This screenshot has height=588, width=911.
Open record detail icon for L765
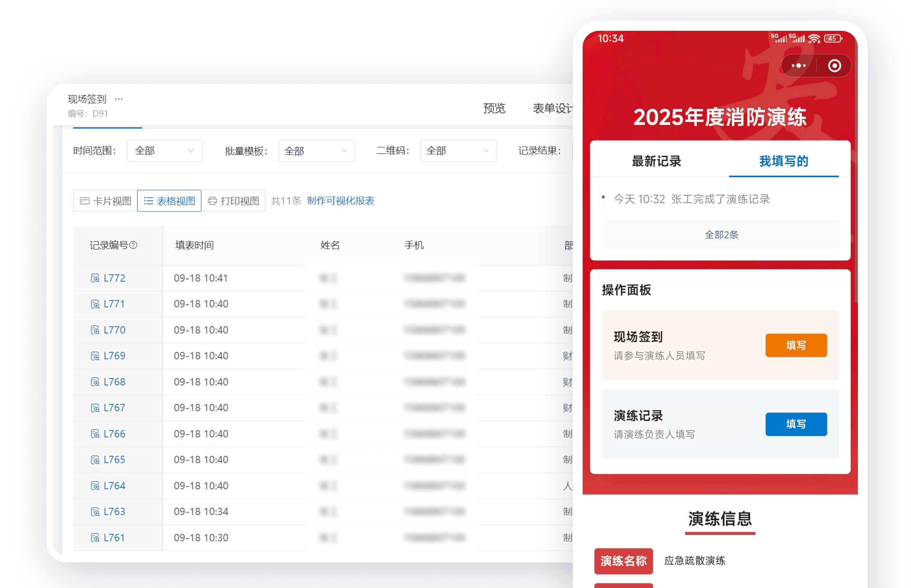tap(95, 460)
